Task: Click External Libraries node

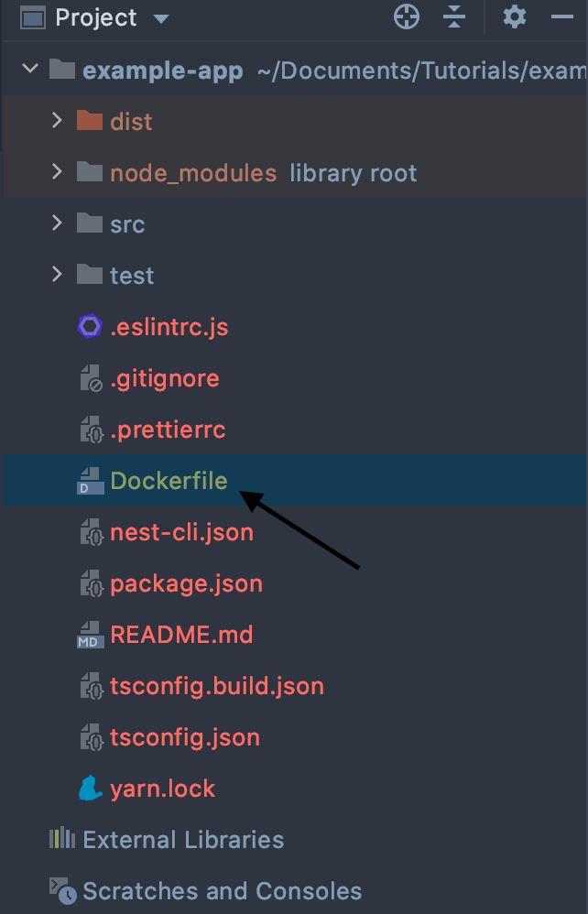Action: pyautogui.click(x=182, y=840)
